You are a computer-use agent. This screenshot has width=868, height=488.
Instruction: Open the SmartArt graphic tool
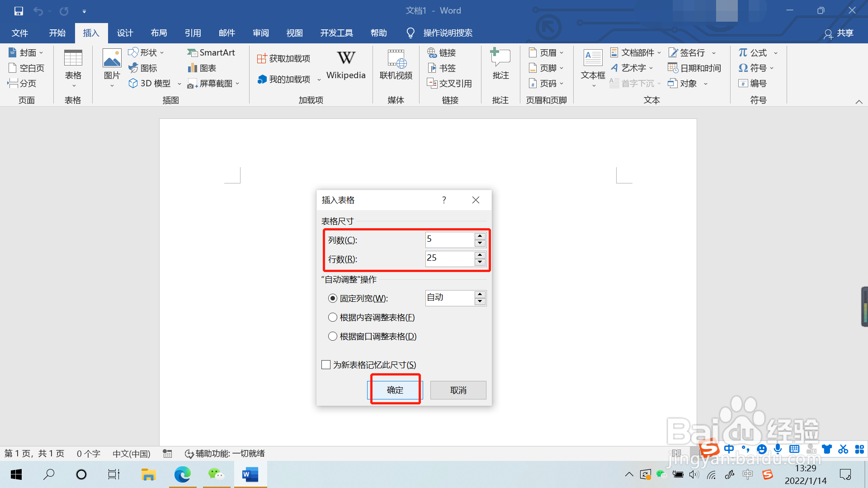[x=211, y=53]
